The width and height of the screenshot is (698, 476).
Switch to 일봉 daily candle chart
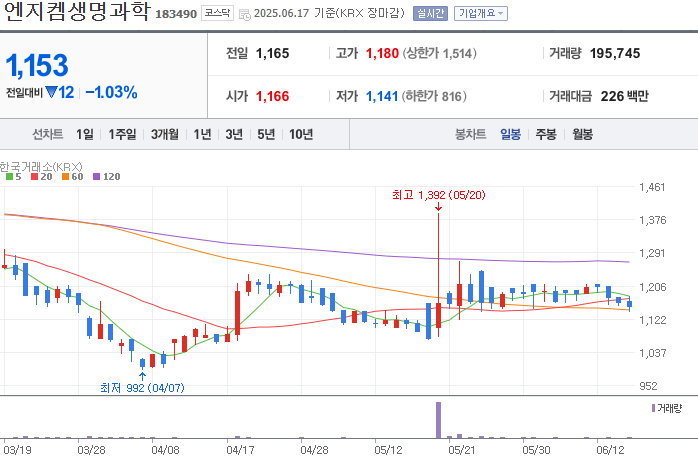pos(510,134)
